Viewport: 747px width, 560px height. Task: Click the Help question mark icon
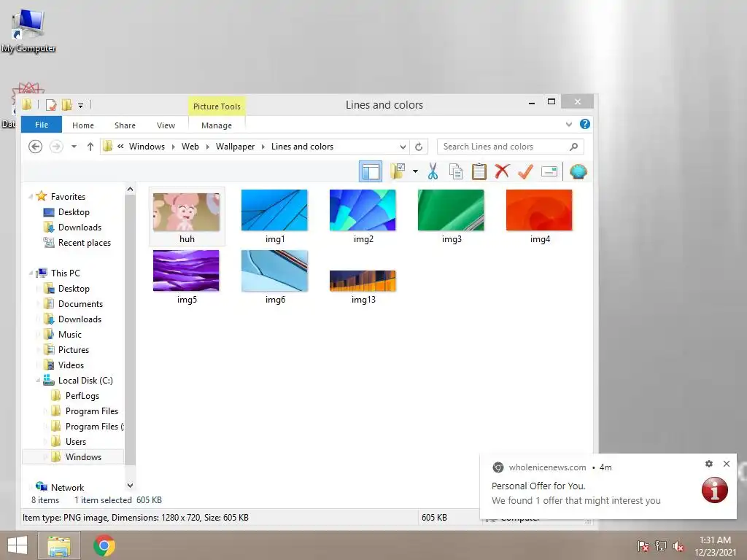[585, 124]
